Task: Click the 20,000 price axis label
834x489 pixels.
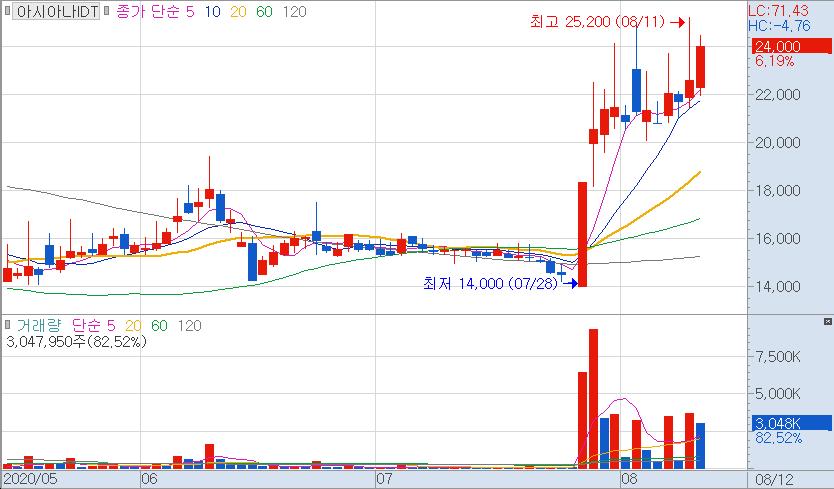Action: point(778,143)
